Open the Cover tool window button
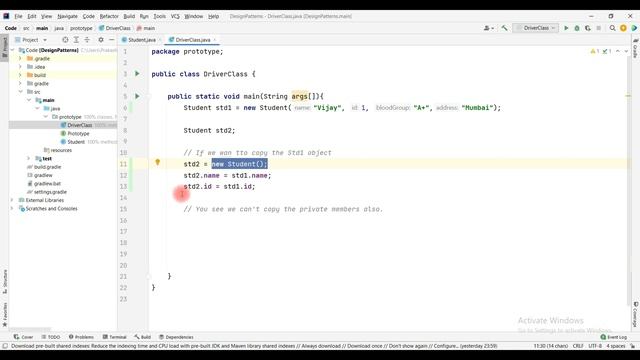This screenshot has height=360, width=640. (23, 337)
